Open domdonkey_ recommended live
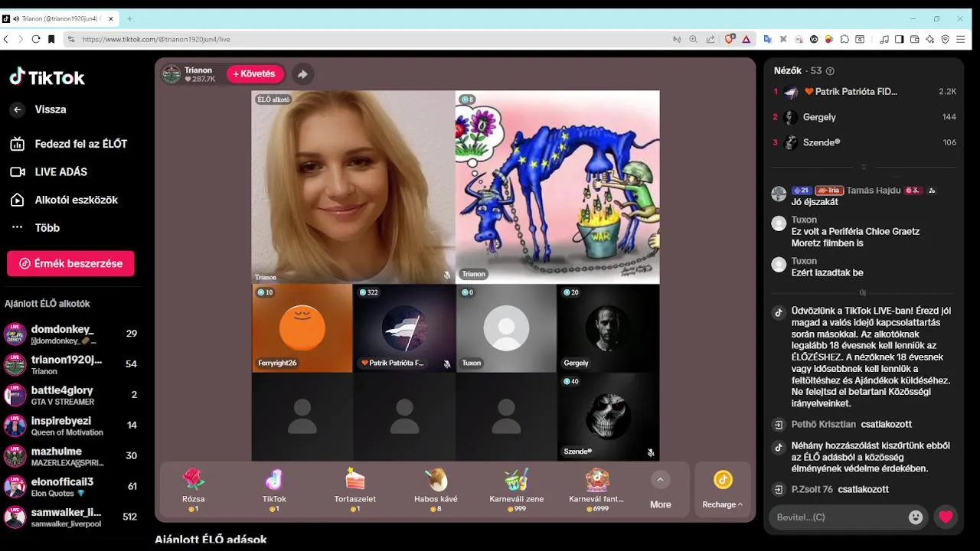Viewport: 980px width, 551px height. click(x=70, y=334)
